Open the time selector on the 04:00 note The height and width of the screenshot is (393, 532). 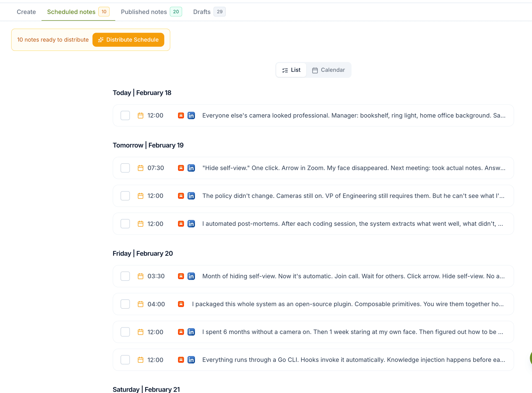(156, 304)
